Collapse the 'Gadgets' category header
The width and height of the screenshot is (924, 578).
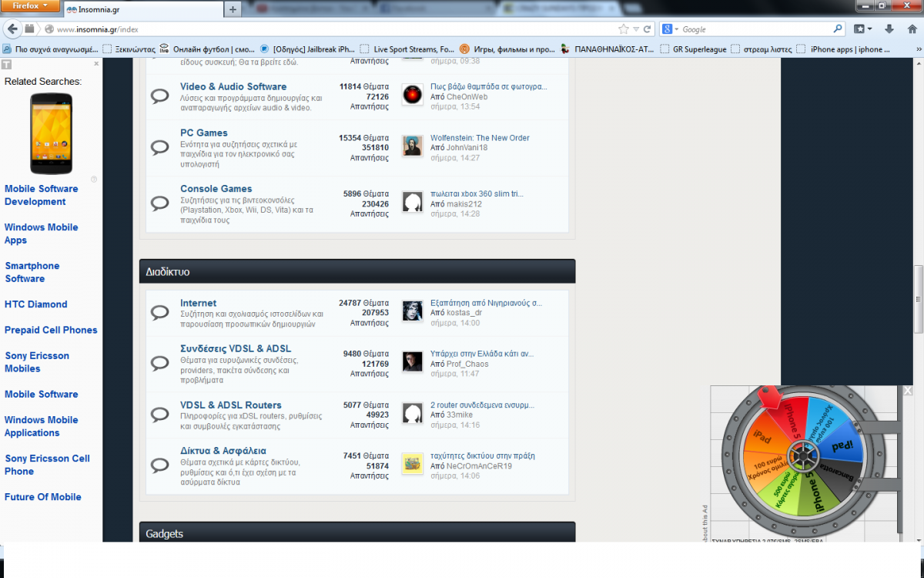tap(357, 533)
